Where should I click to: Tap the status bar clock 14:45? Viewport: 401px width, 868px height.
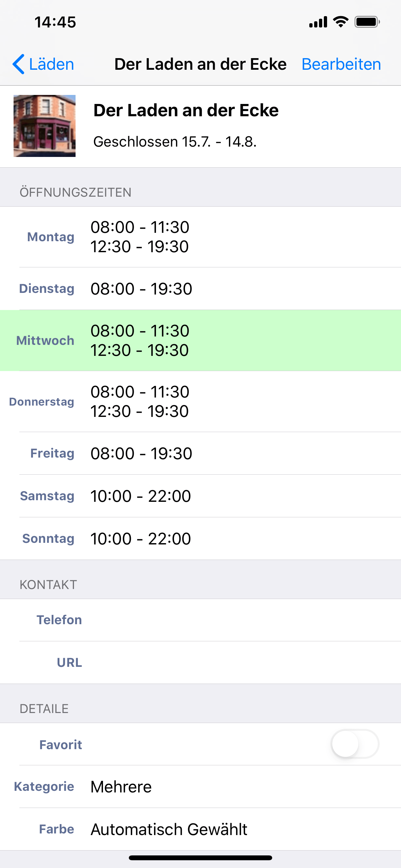click(x=55, y=22)
